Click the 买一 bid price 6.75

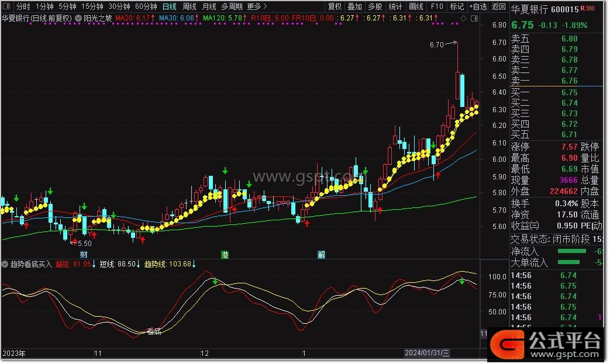(569, 92)
